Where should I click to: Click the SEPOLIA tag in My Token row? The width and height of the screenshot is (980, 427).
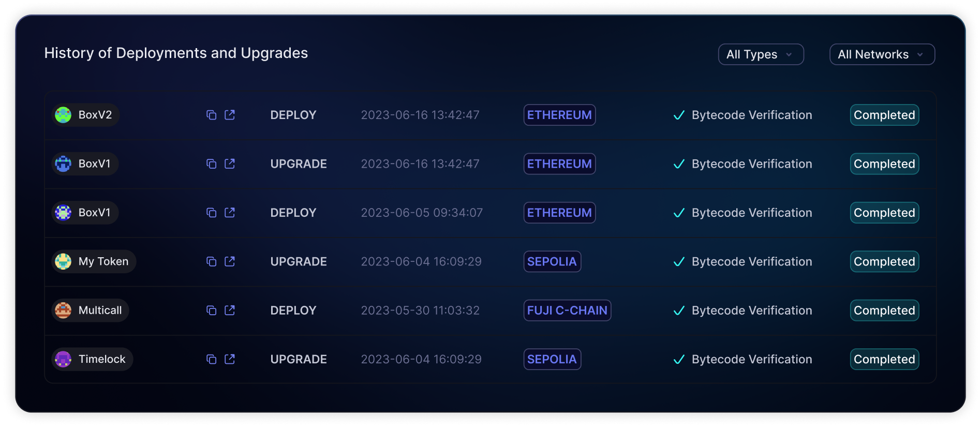(552, 261)
